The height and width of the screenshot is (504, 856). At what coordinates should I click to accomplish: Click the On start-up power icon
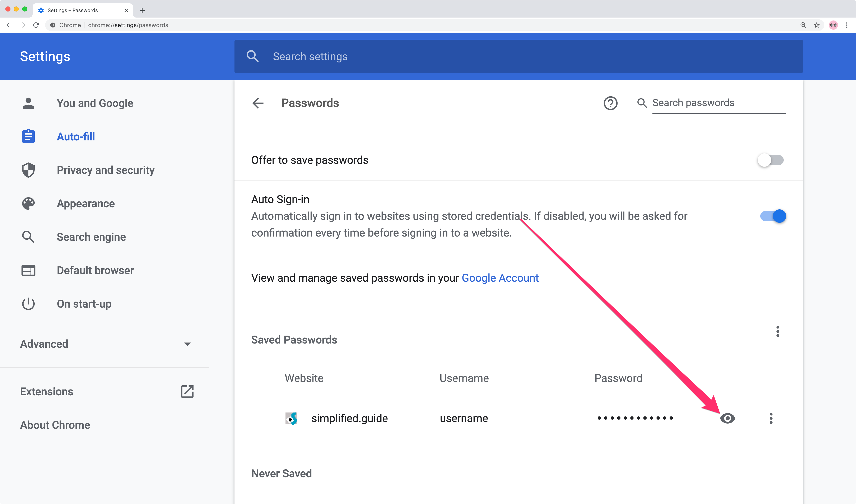[28, 304]
